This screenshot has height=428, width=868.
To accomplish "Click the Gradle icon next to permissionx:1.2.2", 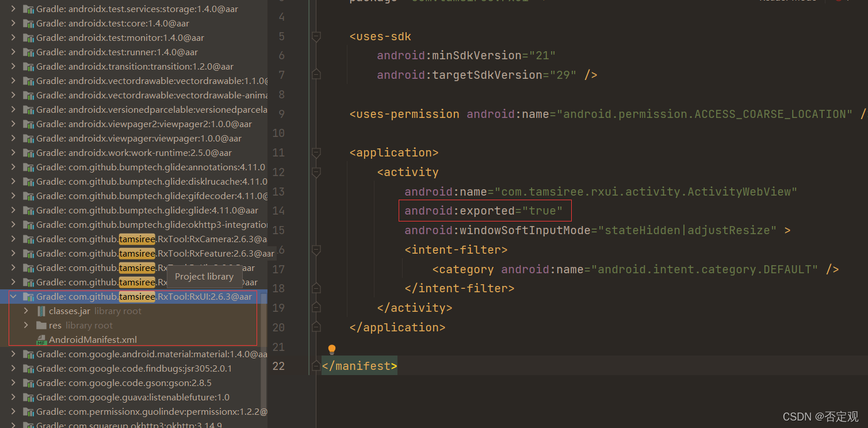I will 29,411.
